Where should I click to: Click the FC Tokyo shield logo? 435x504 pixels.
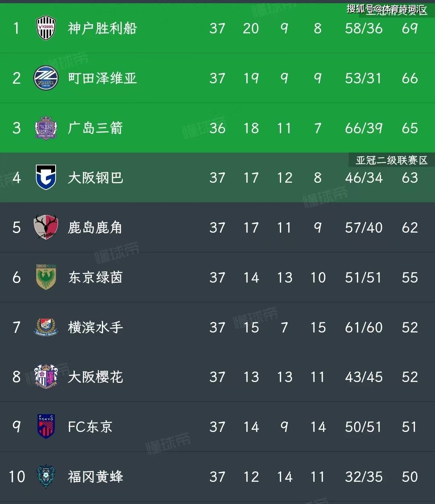(46, 427)
